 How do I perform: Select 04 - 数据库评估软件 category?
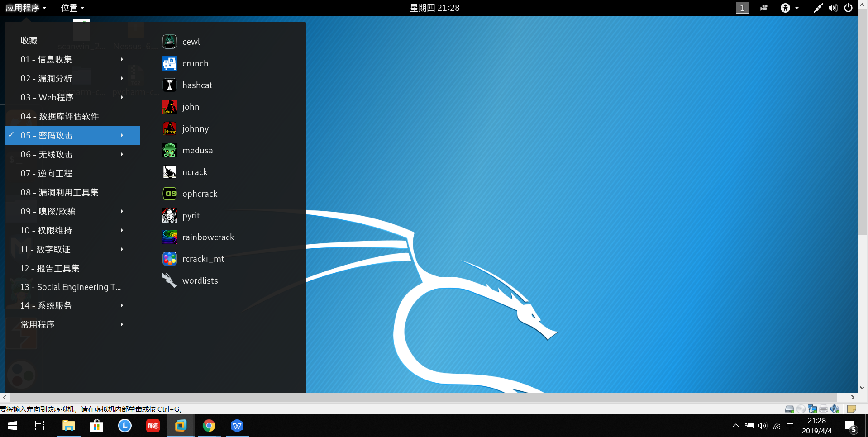72,116
